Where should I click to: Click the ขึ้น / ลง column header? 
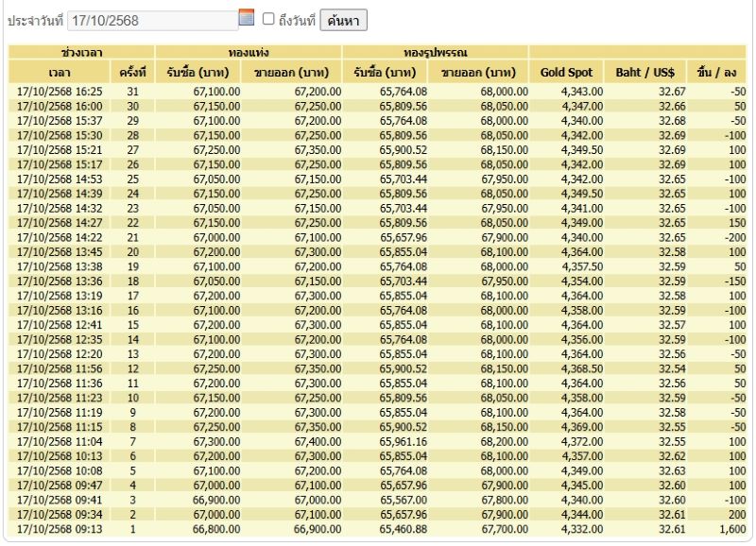[715, 72]
